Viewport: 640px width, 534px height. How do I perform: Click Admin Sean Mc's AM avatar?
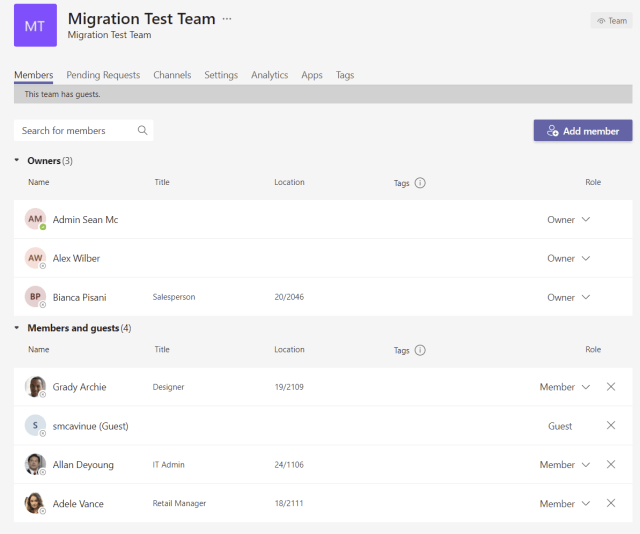[x=35, y=219]
